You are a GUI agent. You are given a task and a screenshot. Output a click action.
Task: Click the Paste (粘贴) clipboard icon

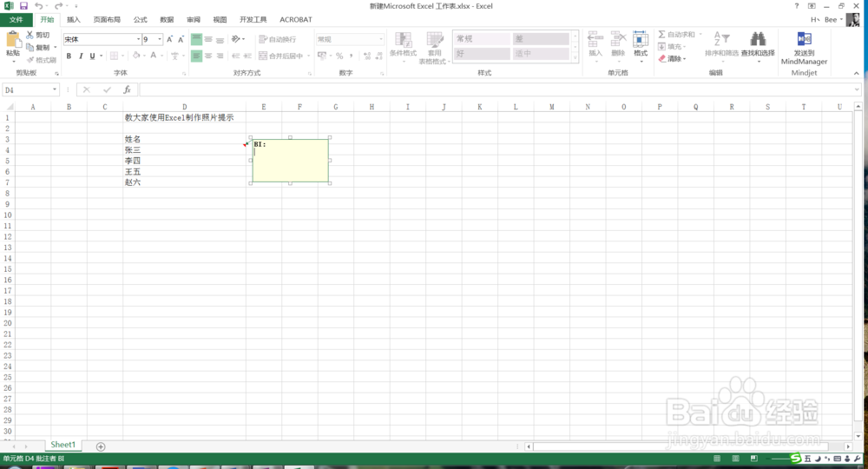pos(12,40)
